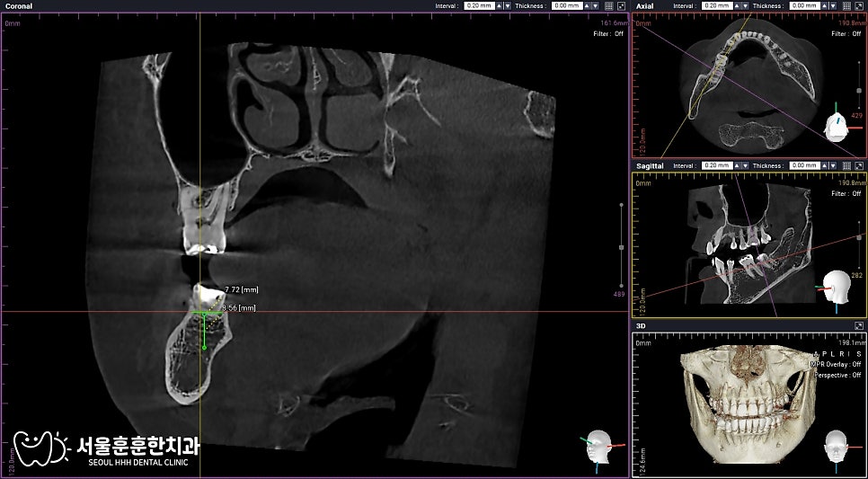Click the Coronal Interval input field
Image resolution: width=868 pixels, height=479 pixels.
click(480, 6)
